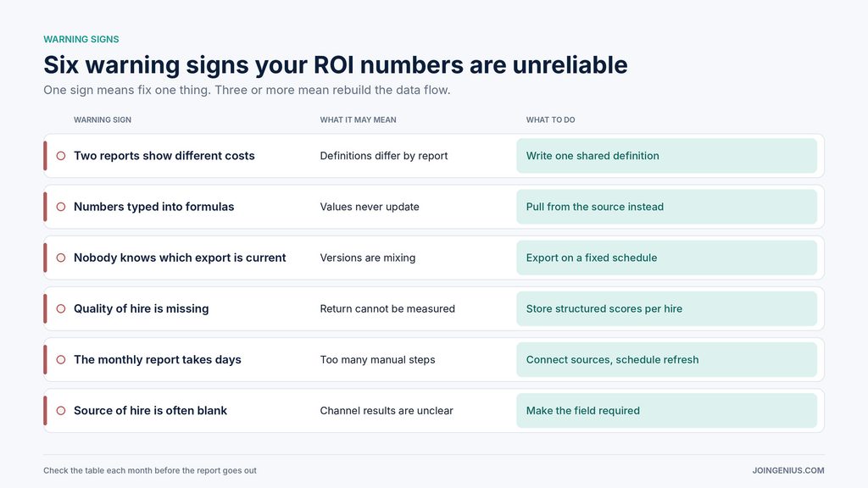
Task: Click 'Quality of hire is missing' text
Action: point(142,308)
